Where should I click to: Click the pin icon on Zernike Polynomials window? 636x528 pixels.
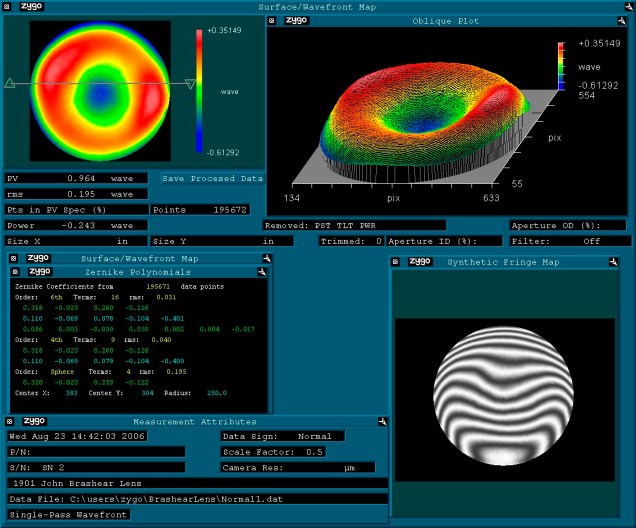tap(261, 271)
